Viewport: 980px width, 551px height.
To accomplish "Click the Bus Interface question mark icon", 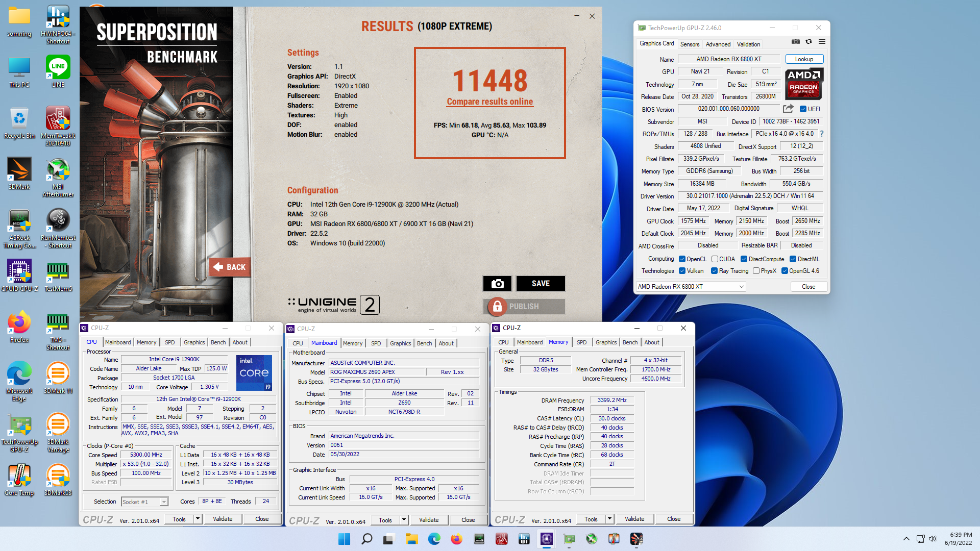I will (x=822, y=134).
